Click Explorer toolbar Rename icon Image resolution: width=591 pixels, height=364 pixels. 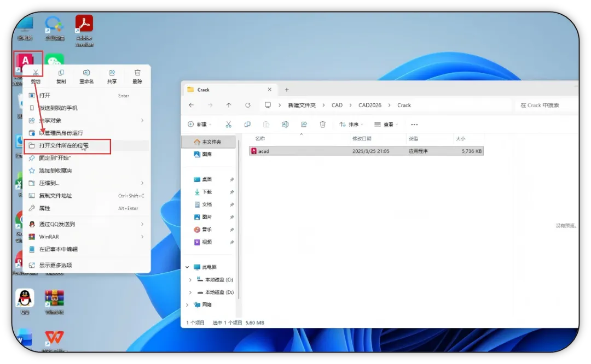click(x=285, y=125)
